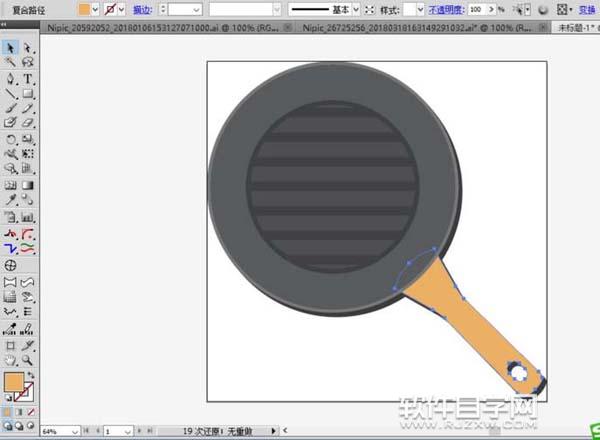Open the 描边 stroke panel link

tap(142, 10)
